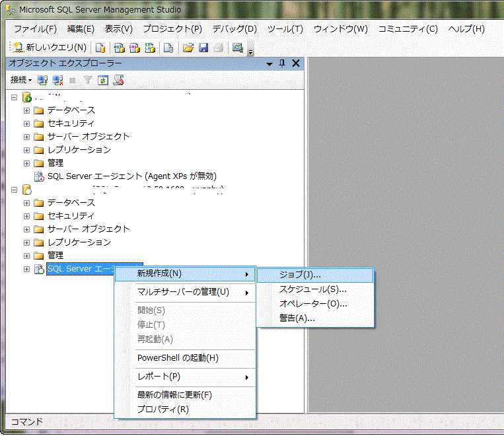Image resolution: width=504 pixels, height=436 pixels.
Task: Click the Print icon in toolbar
Action: pos(218,48)
